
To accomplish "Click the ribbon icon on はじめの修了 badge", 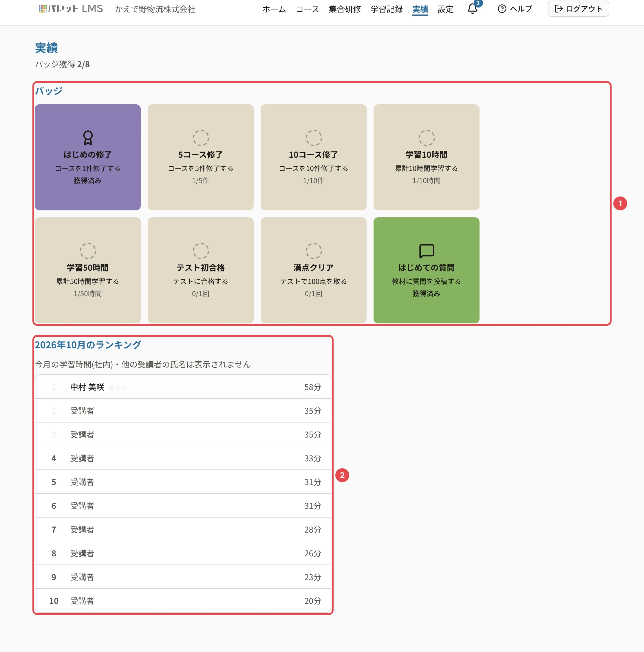I will click(88, 138).
